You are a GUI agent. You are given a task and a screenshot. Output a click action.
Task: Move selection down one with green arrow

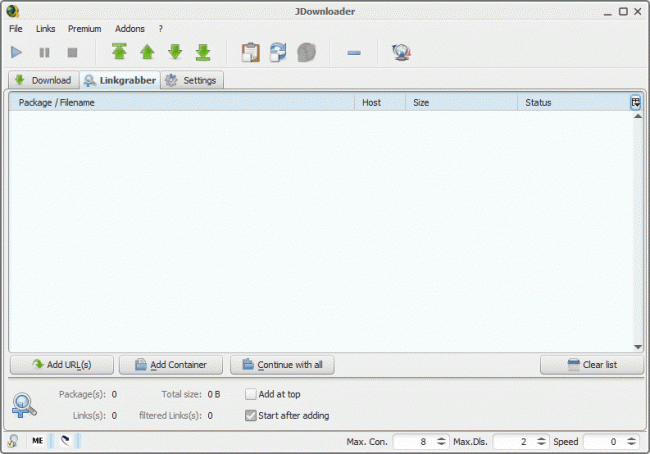tap(175, 52)
